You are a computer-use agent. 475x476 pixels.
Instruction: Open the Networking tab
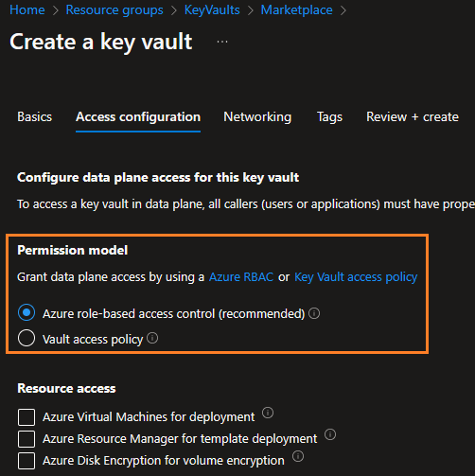pyautogui.click(x=257, y=117)
